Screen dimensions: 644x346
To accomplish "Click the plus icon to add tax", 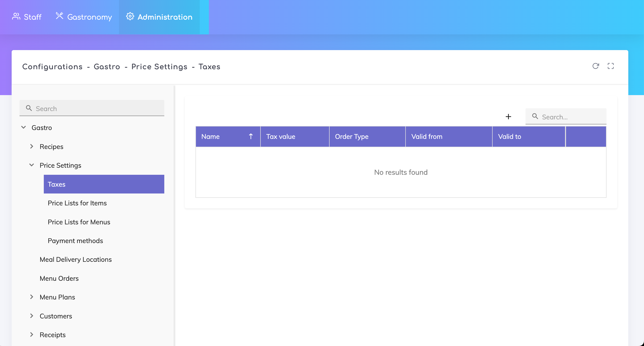I will click(508, 117).
